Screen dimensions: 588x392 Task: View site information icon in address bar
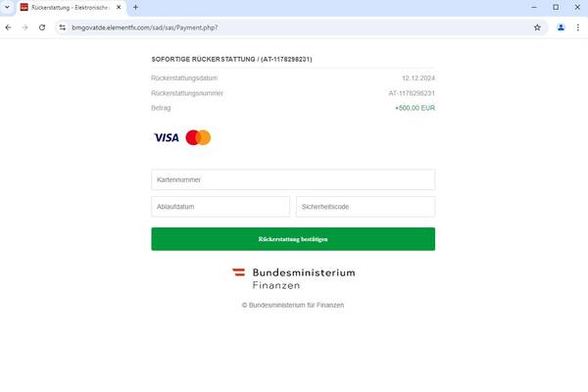click(63, 27)
